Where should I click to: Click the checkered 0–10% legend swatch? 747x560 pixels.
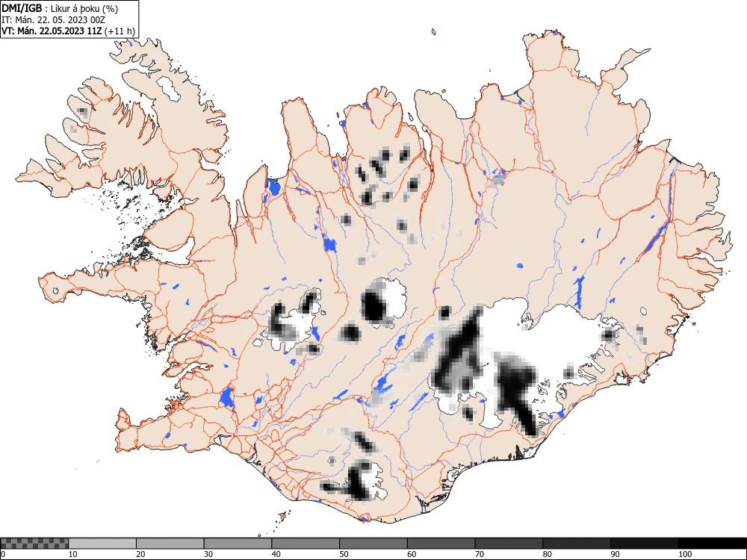click(x=34, y=544)
